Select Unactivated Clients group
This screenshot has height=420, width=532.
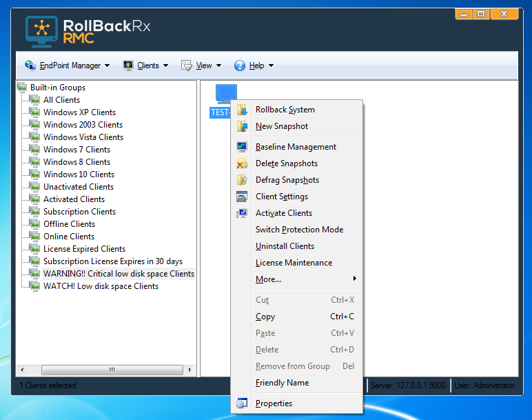pos(79,187)
